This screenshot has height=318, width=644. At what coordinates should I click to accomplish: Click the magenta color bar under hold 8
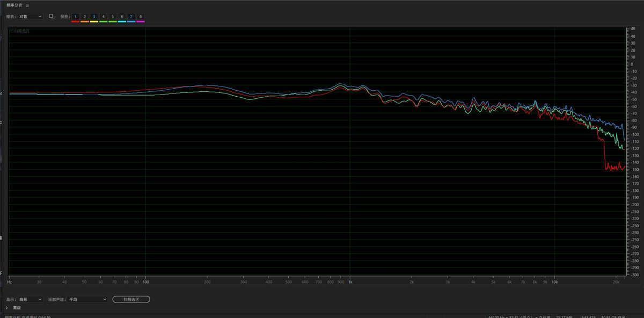point(141,21)
